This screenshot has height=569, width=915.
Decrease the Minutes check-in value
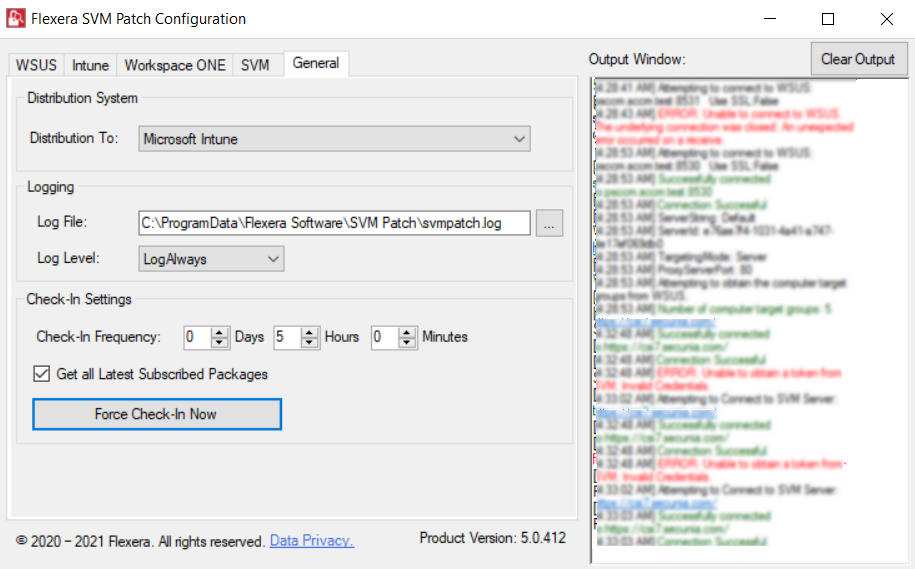coord(407,343)
